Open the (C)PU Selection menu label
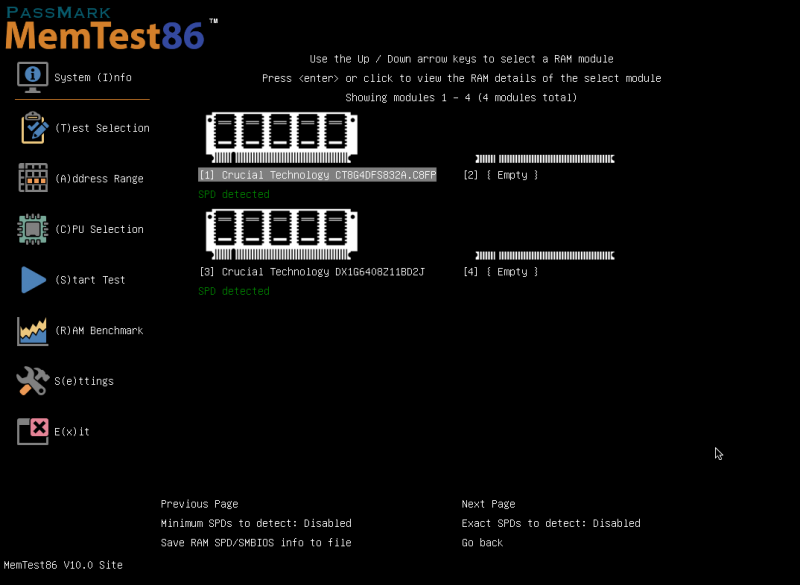The height and width of the screenshot is (585, 800). point(99,229)
